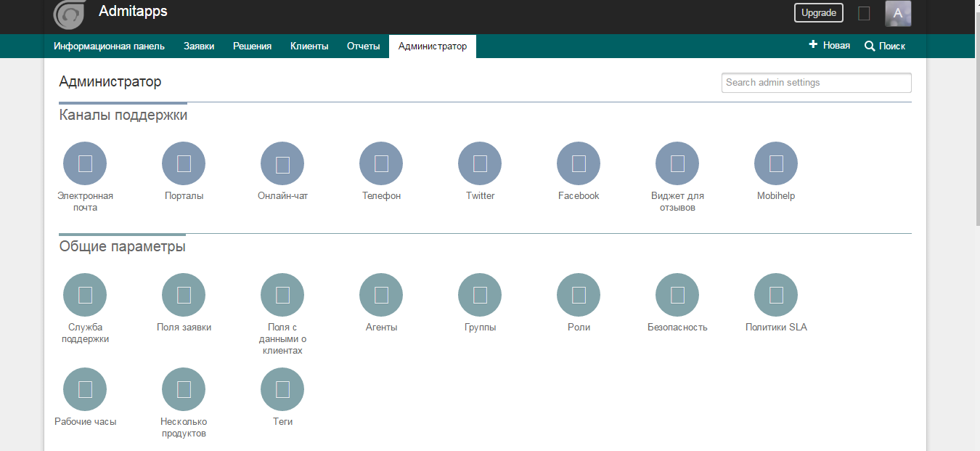Open the Телефон channel icon
This screenshot has height=451, width=980.
(381, 163)
